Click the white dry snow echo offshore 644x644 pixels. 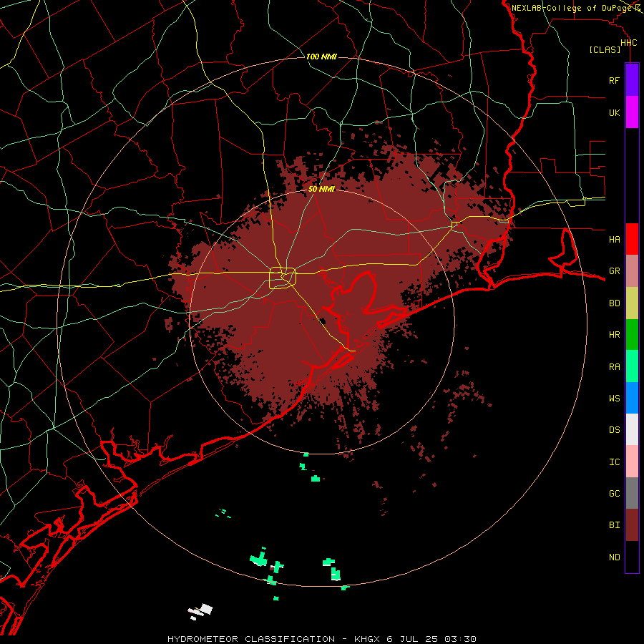(200, 611)
